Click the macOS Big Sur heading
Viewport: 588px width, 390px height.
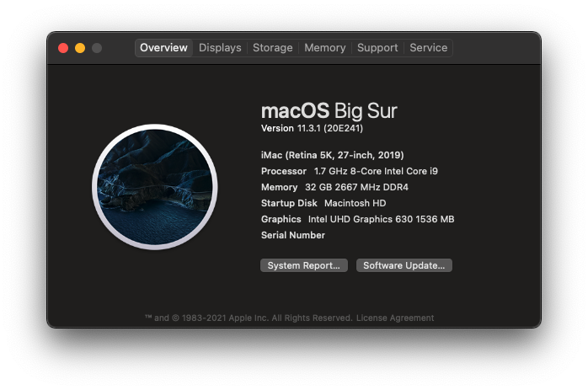pyautogui.click(x=329, y=111)
